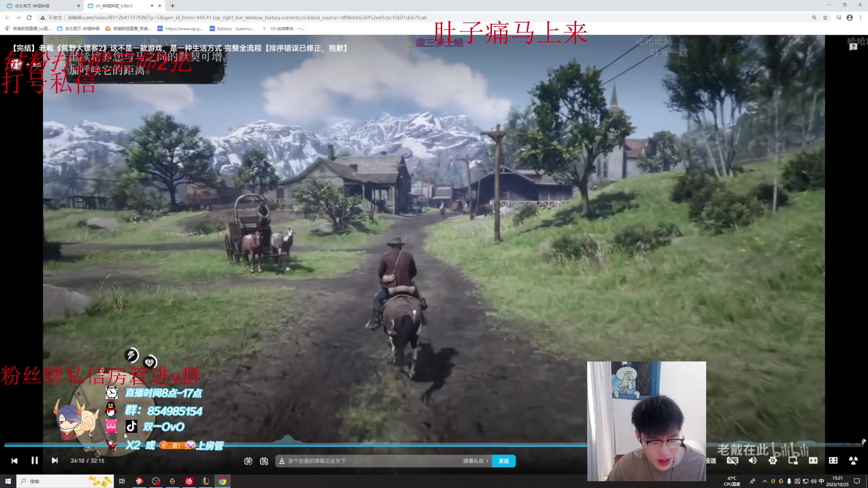This screenshot has height=488, width=868.
Task: Open the Windows Task View icon
Action: coord(122,481)
